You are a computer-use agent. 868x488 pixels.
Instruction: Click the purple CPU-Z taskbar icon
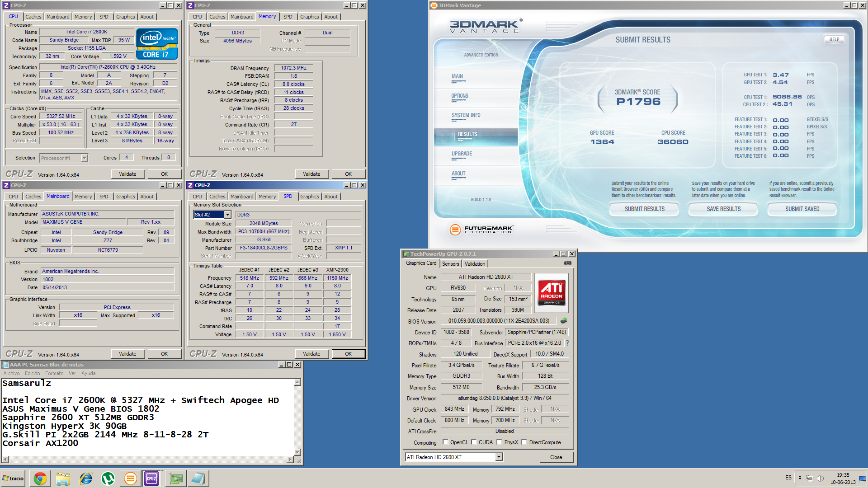pyautogui.click(x=151, y=479)
